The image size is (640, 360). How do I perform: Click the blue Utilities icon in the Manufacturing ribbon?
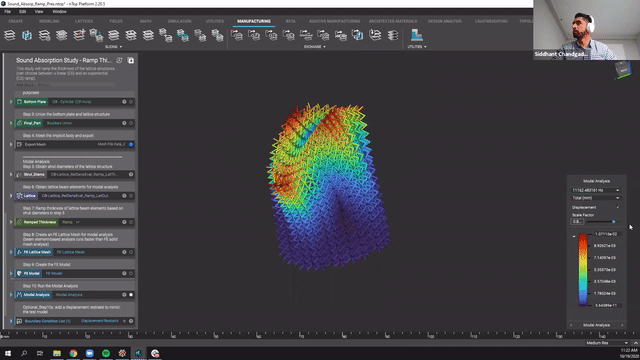point(416,35)
